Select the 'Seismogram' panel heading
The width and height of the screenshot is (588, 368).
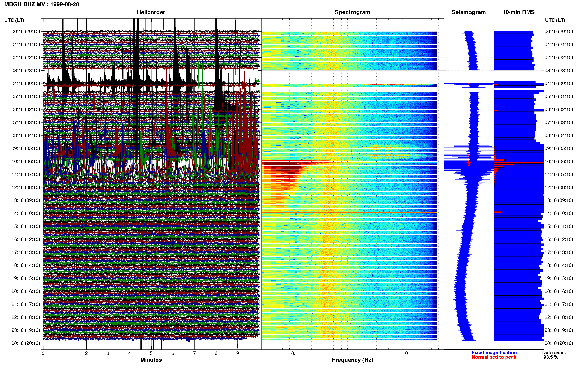468,12
